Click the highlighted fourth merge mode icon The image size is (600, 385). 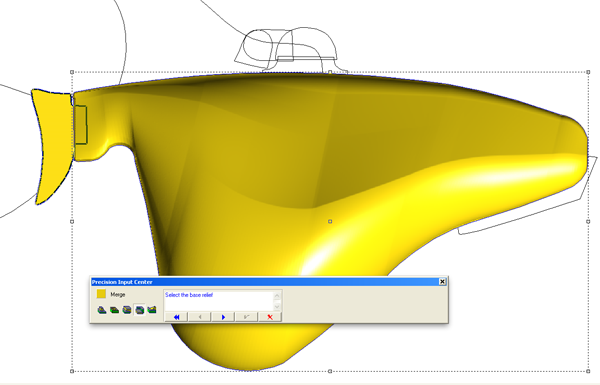(x=140, y=310)
